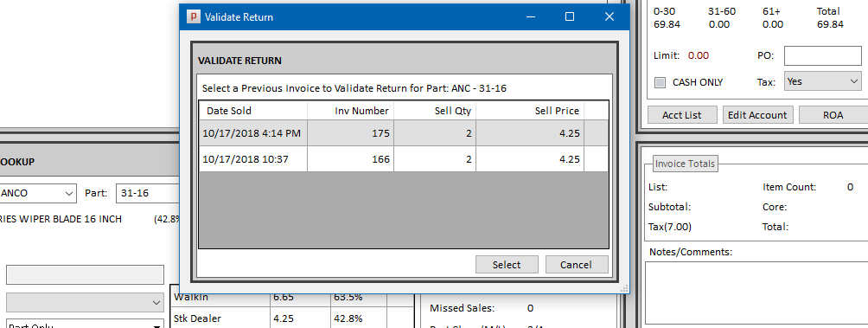Select invoice 175 row
The height and width of the screenshot is (328, 868).
[403, 133]
